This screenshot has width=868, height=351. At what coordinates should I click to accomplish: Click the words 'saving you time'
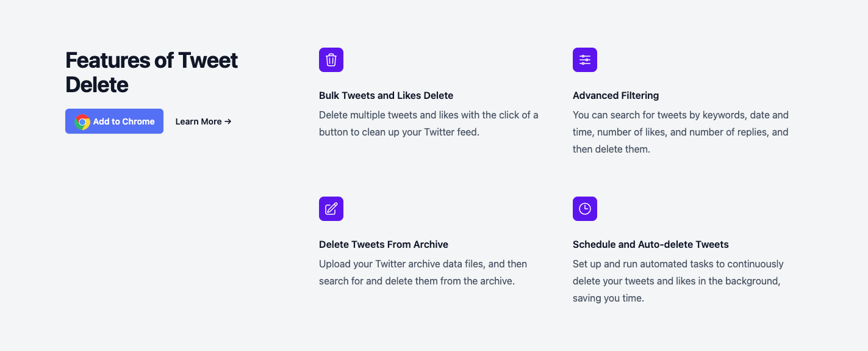pyautogui.click(x=608, y=299)
